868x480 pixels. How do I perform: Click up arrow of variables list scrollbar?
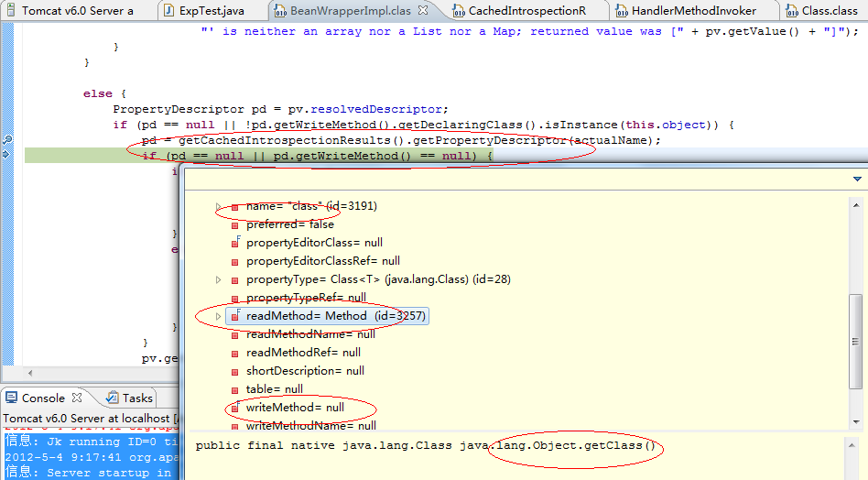pos(856,205)
